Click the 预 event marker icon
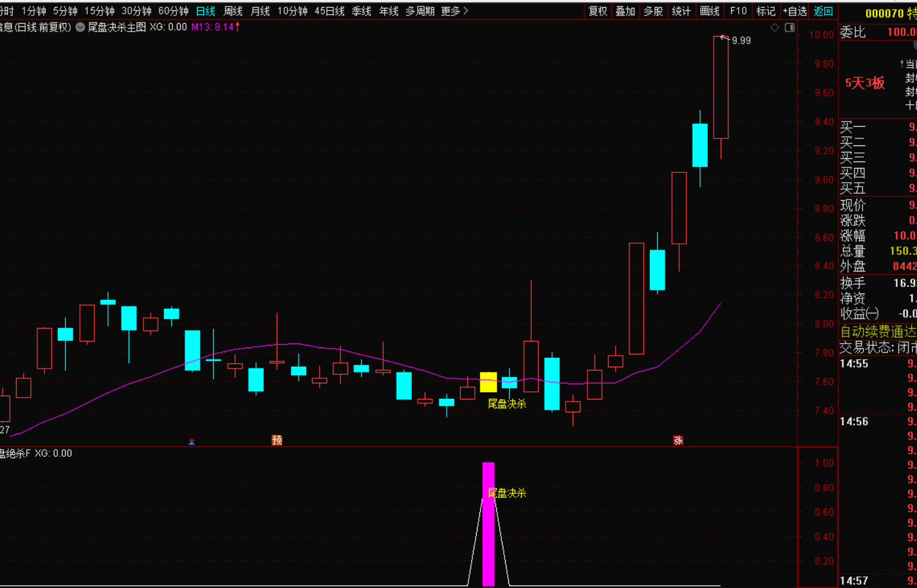This screenshot has height=588, width=917. click(x=277, y=440)
